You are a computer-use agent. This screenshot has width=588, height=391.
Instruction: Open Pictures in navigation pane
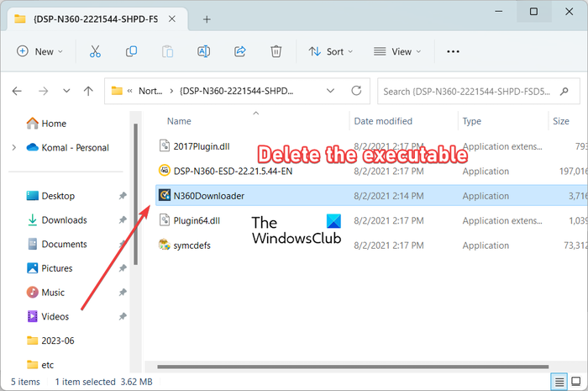tap(50, 268)
